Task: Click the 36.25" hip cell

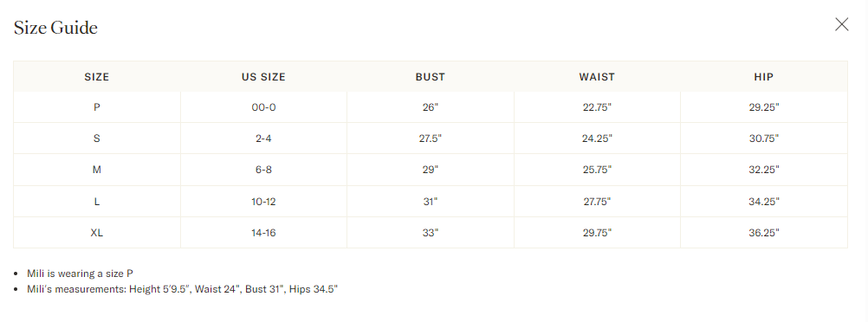Action: pyautogui.click(x=764, y=233)
